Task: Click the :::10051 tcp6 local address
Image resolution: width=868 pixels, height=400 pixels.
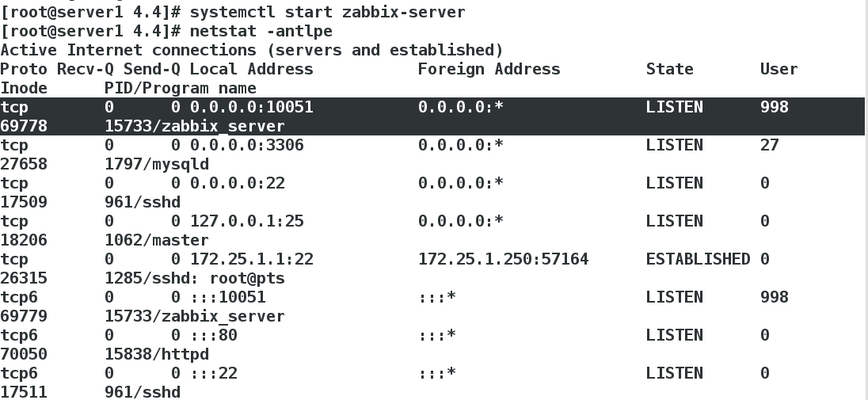Action: 228,297
